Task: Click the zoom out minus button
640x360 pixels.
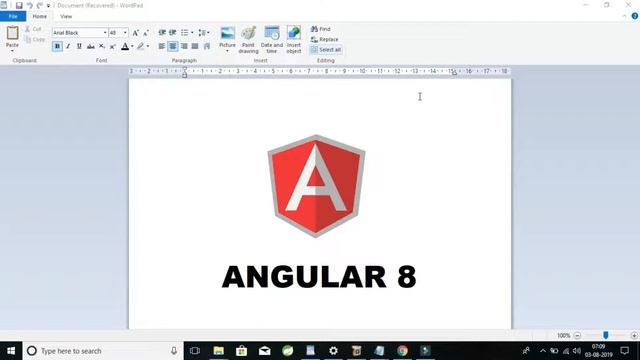Action: pyautogui.click(x=577, y=336)
